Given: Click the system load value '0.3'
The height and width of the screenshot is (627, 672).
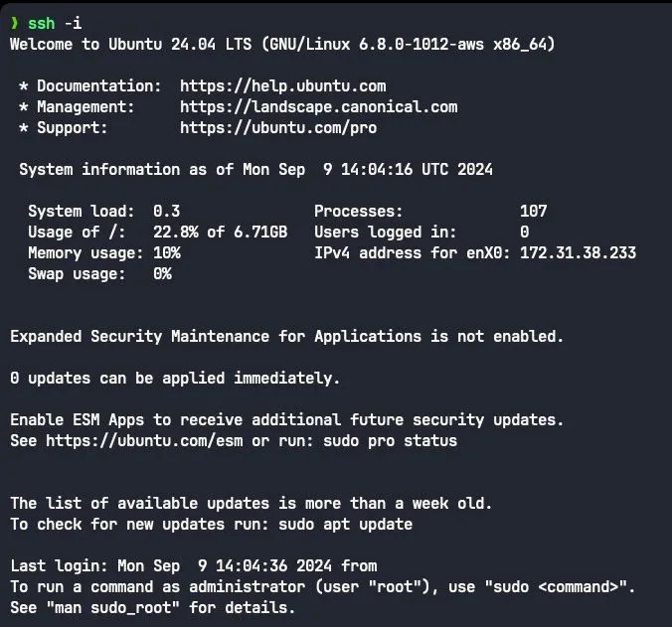Looking at the screenshot, I should pyautogui.click(x=167, y=211).
